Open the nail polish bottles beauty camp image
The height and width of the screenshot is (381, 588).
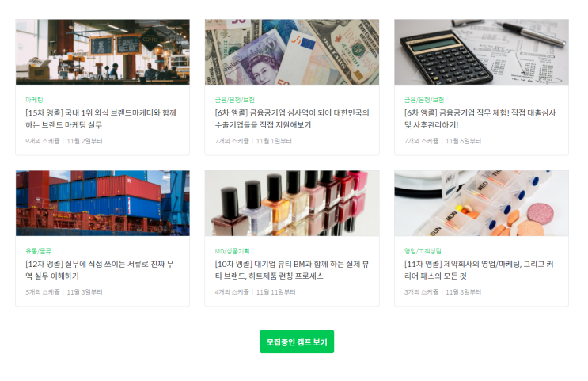[292, 203]
